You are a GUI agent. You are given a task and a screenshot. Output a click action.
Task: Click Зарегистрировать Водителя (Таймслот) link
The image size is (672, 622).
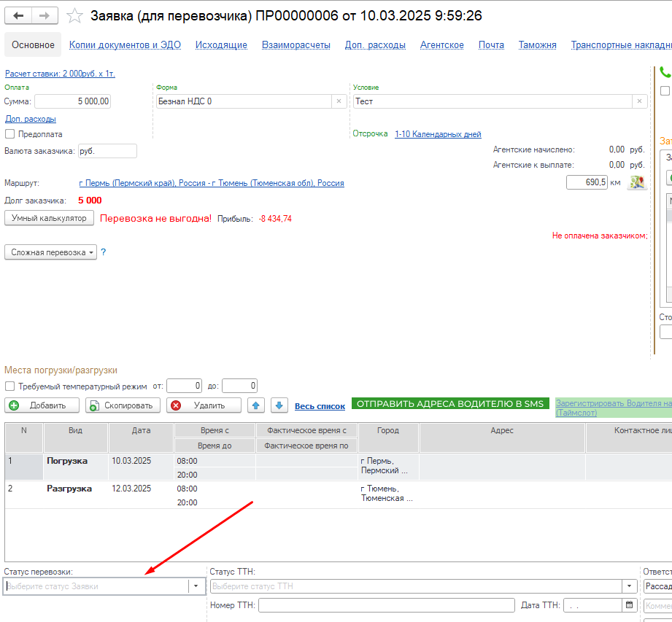click(x=614, y=408)
